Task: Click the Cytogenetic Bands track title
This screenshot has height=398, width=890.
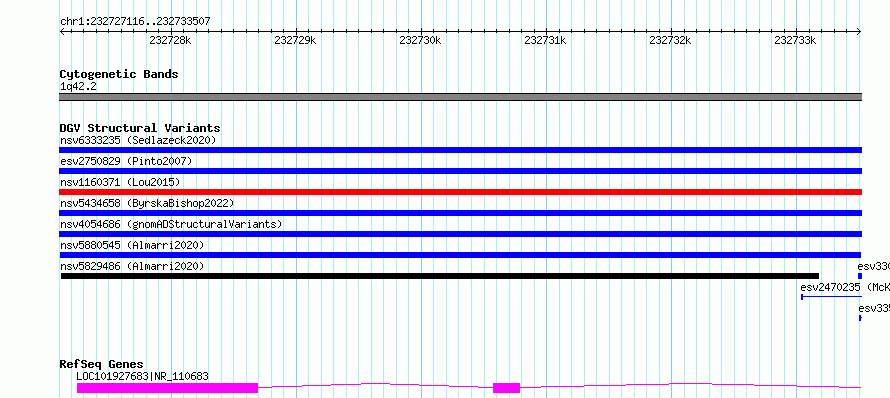Action: tap(119, 74)
